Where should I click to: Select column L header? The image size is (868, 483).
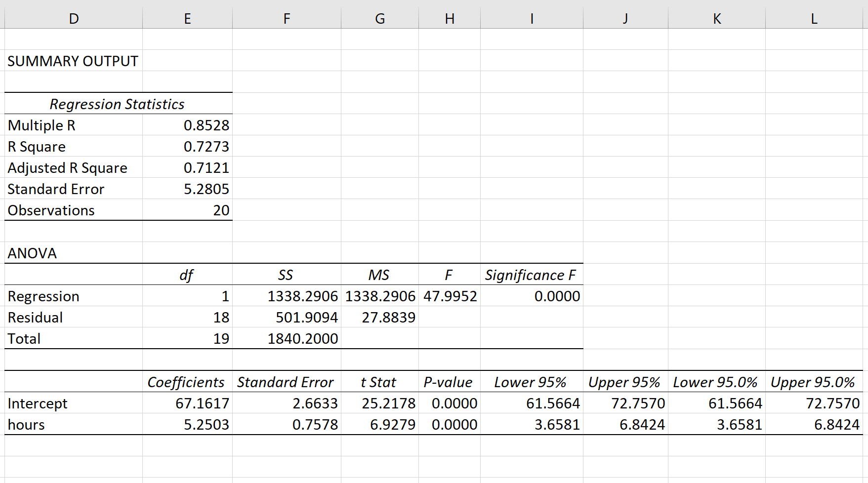(814, 19)
